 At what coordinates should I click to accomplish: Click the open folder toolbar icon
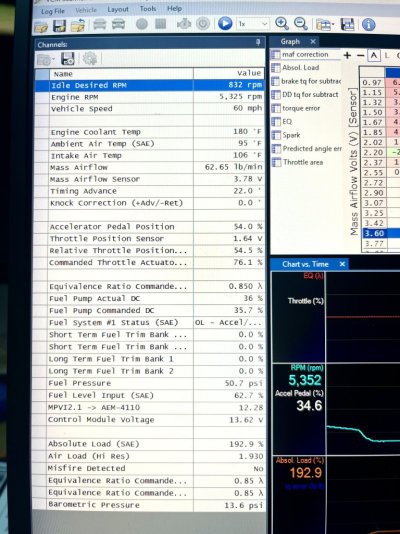(x=41, y=27)
